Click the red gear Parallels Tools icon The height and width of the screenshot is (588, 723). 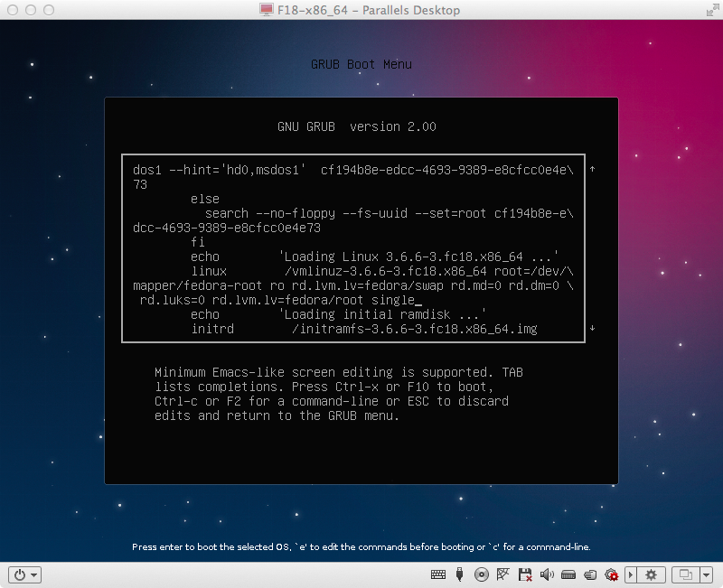coord(612,574)
